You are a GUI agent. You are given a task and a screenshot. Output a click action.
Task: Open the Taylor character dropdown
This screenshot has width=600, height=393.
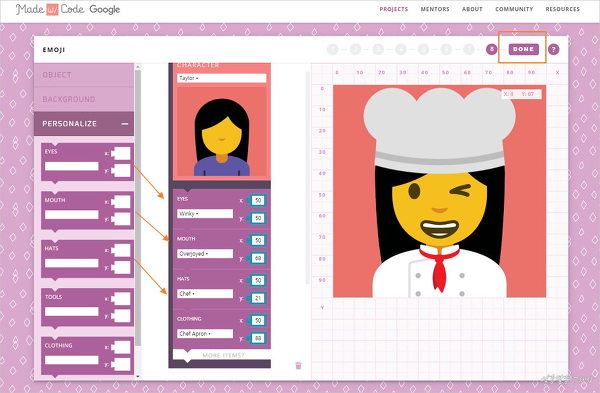click(222, 78)
